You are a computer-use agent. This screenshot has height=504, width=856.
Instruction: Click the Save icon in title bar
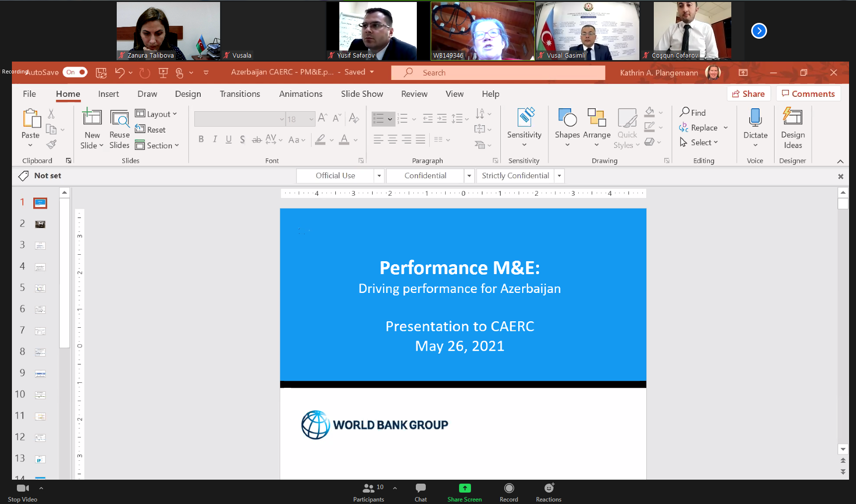point(101,73)
